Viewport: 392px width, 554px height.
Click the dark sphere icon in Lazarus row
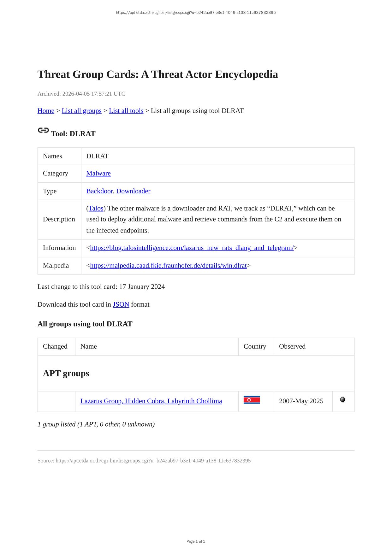point(342,400)
